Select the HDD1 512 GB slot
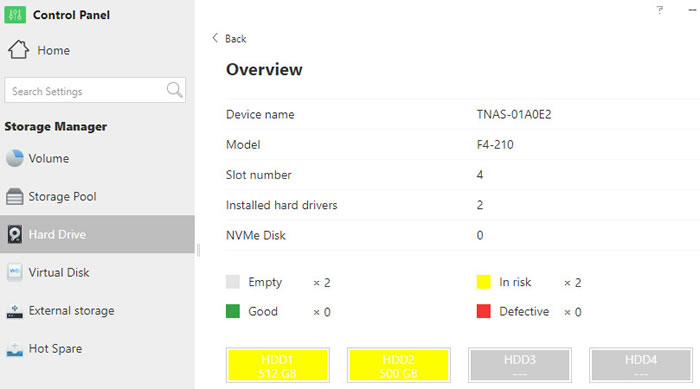The image size is (700, 389). [x=277, y=365]
